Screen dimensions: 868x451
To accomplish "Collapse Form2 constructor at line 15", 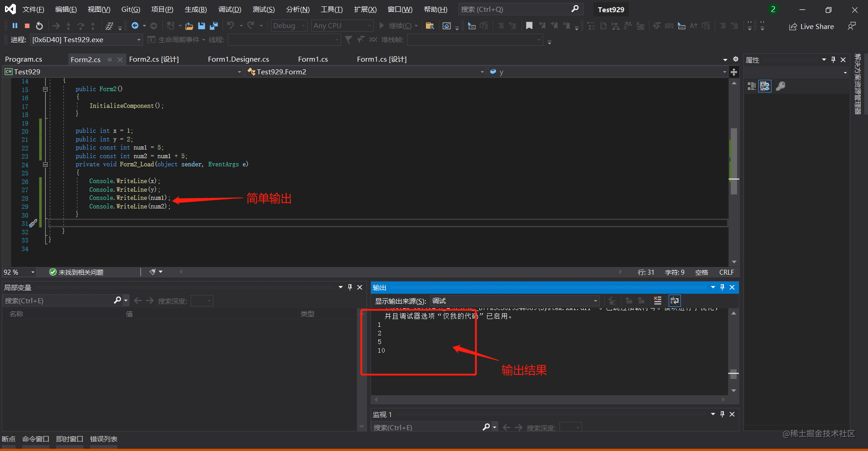I will tap(45, 89).
